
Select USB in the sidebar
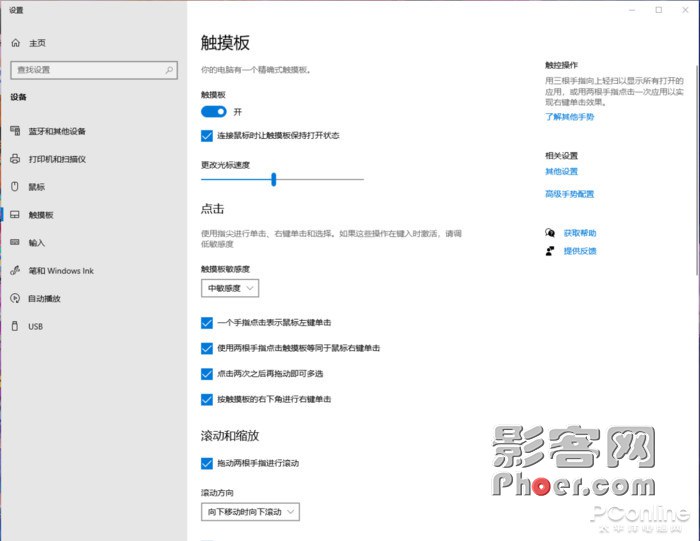pos(36,326)
